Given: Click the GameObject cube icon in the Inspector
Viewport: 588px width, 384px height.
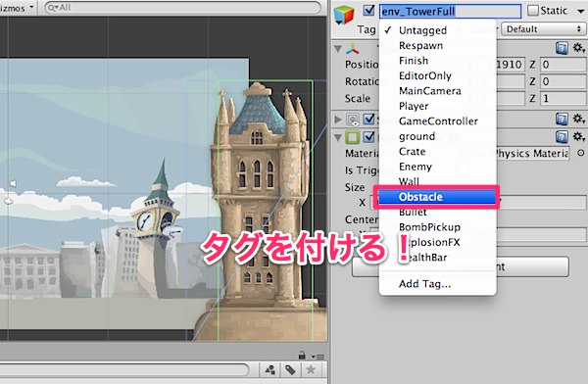Looking at the screenshot, I should pyautogui.click(x=344, y=15).
